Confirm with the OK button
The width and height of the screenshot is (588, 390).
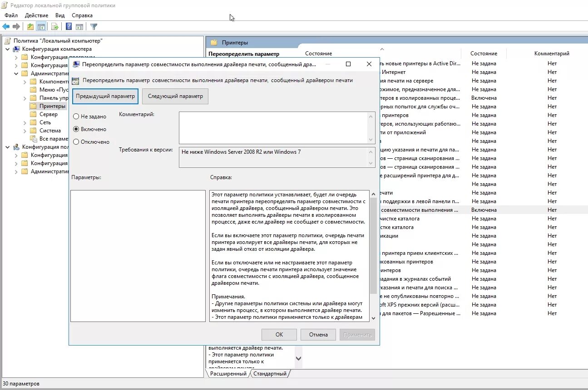tap(279, 335)
